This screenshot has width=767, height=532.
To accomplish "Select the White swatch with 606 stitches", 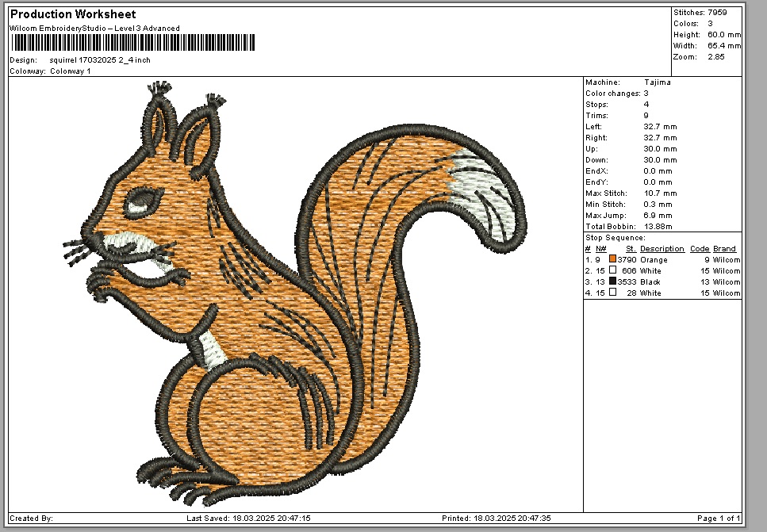I will click(x=612, y=270).
